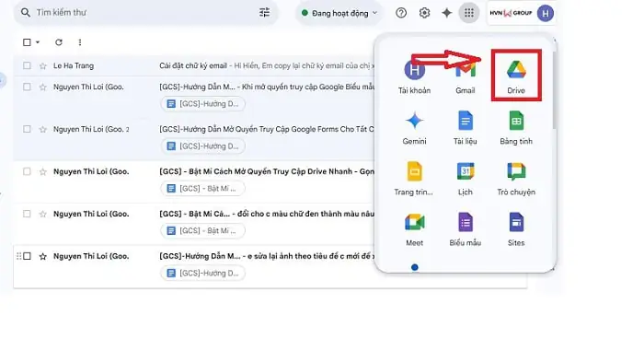The image size is (644, 362).
Task: Star the 'đổi cho c màu chữ đen' email
Action: (42, 214)
